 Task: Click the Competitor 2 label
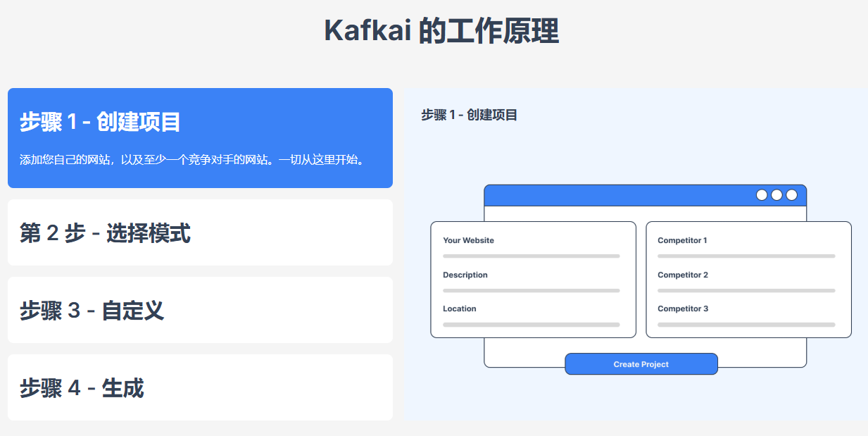tap(683, 275)
